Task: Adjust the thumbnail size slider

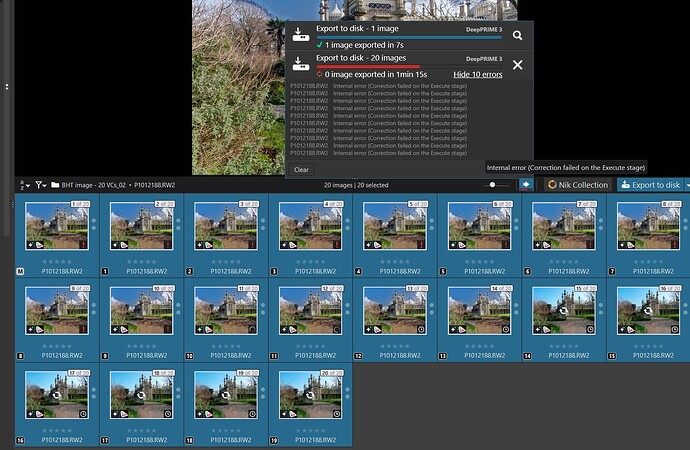Action: click(492, 185)
